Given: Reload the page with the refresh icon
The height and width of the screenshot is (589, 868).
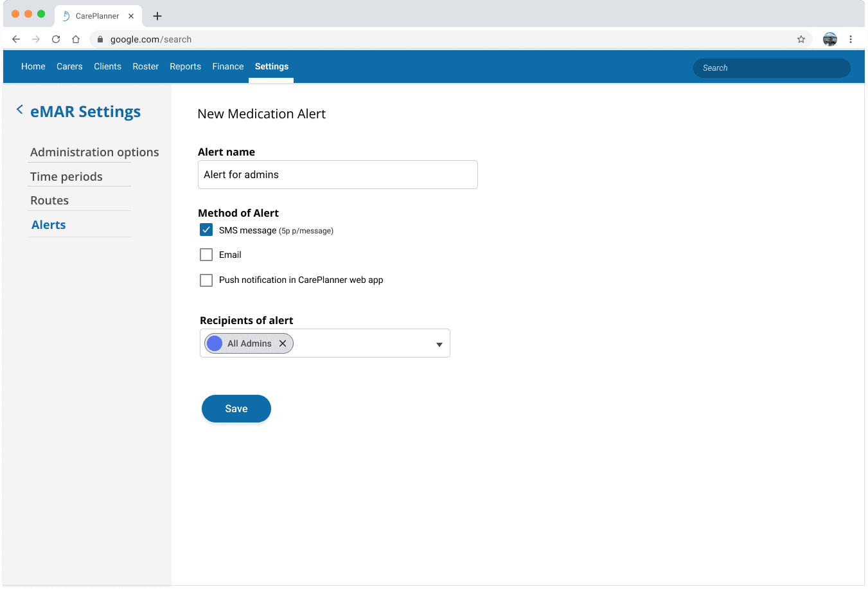Looking at the screenshot, I should click(56, 39).
